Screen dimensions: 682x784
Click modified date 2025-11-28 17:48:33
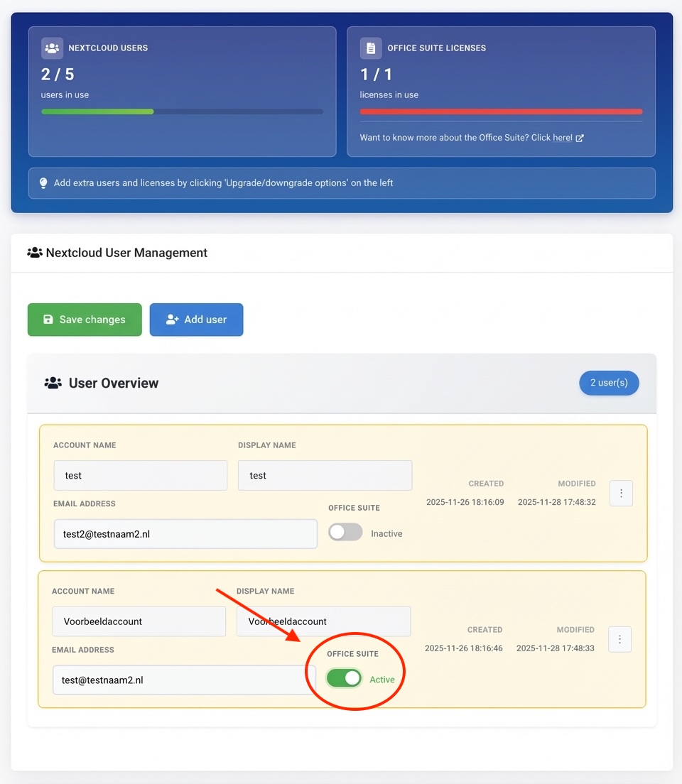pos(555,648)
